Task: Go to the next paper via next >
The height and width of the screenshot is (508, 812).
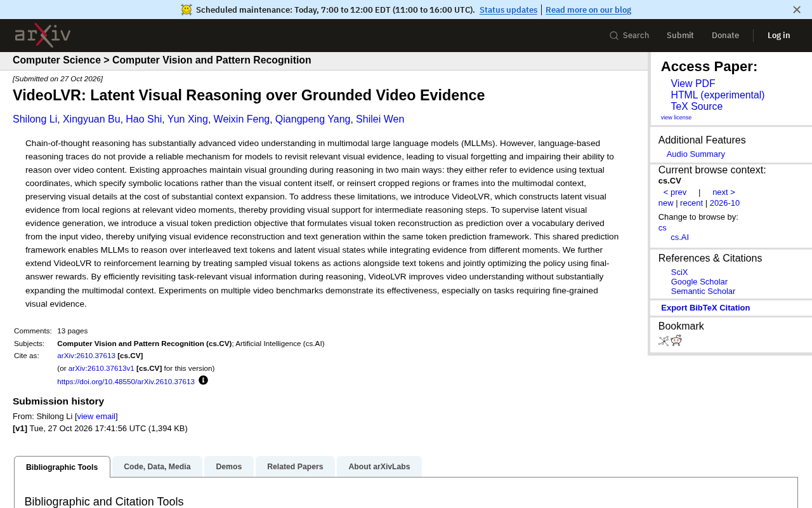Action: 724,192
